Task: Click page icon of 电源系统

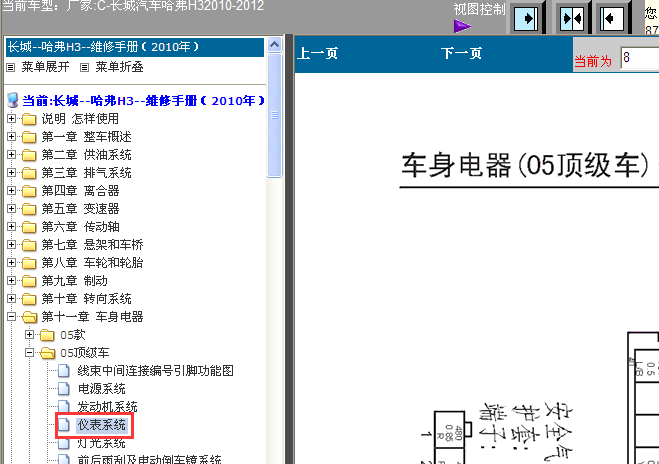Action: click(x=64, y=389)
